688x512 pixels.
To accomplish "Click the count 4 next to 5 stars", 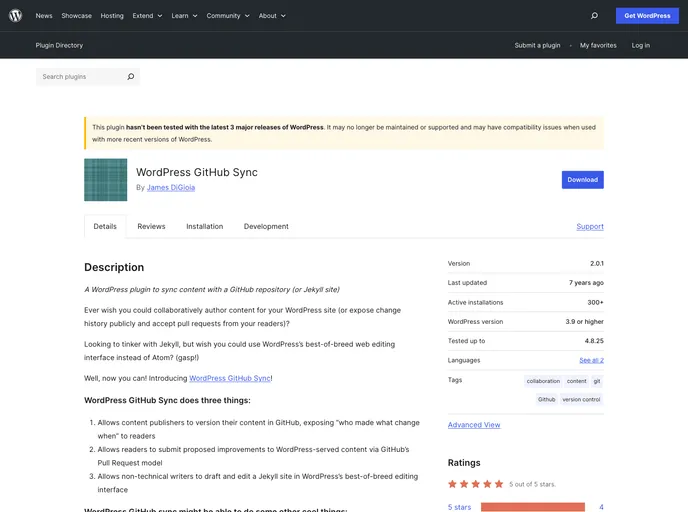I will [601, 507].
